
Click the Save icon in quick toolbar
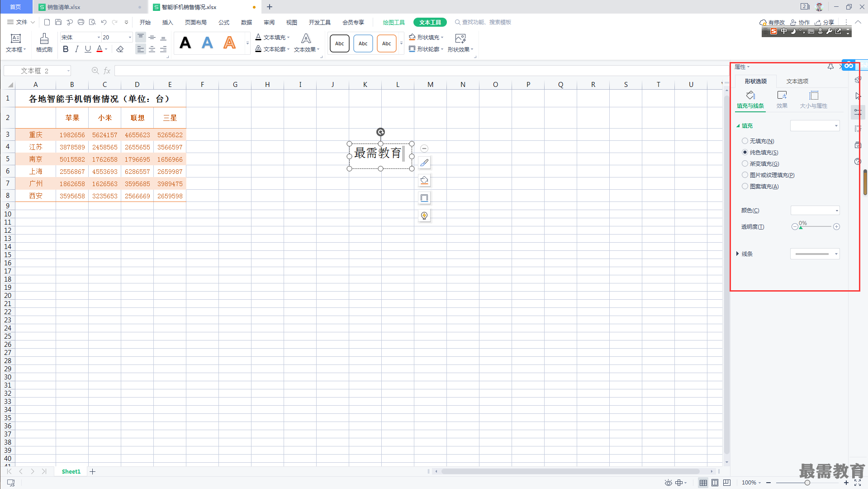[58, 22]
